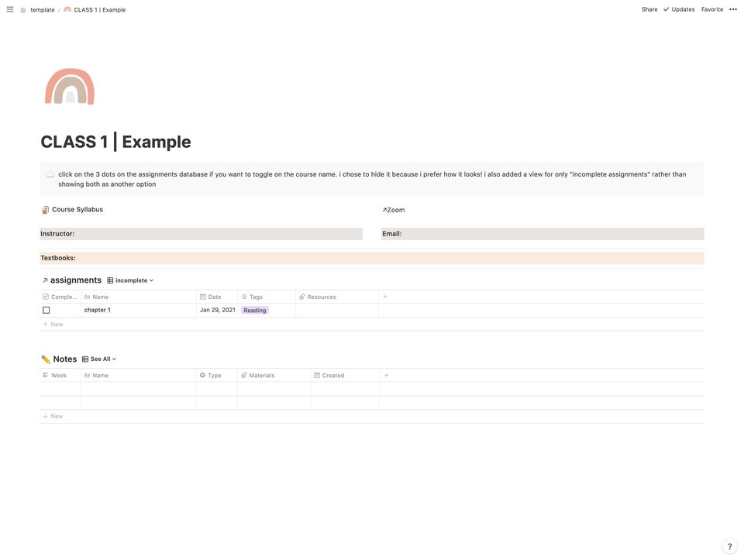The width and height of the screenshot is (744, 560).
Task: Add a new column to Notes table
Action: pos(386,375)
